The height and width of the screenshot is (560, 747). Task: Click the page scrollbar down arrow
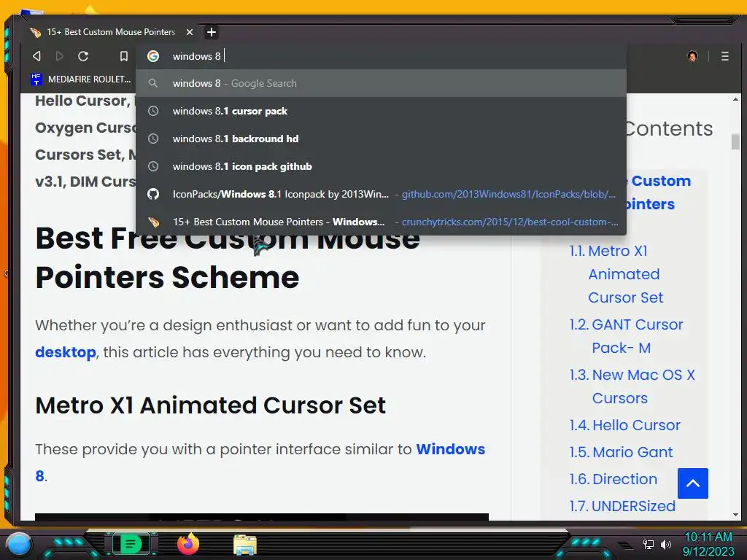(735, 515)
